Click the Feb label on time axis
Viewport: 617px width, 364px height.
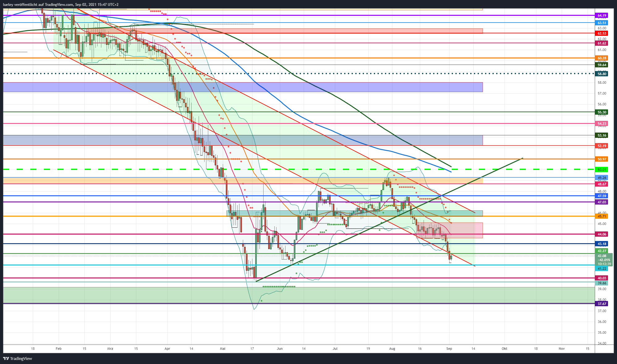click(58, 349)
